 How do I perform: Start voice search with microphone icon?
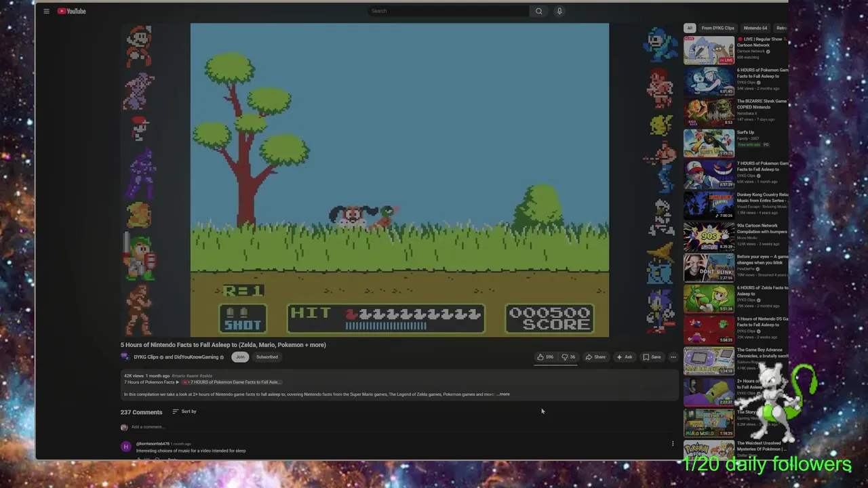[559, 11]
